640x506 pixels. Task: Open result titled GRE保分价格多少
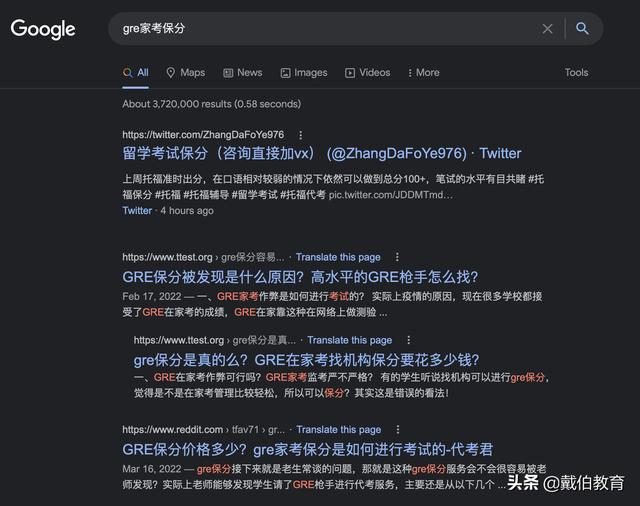(308, 450)
